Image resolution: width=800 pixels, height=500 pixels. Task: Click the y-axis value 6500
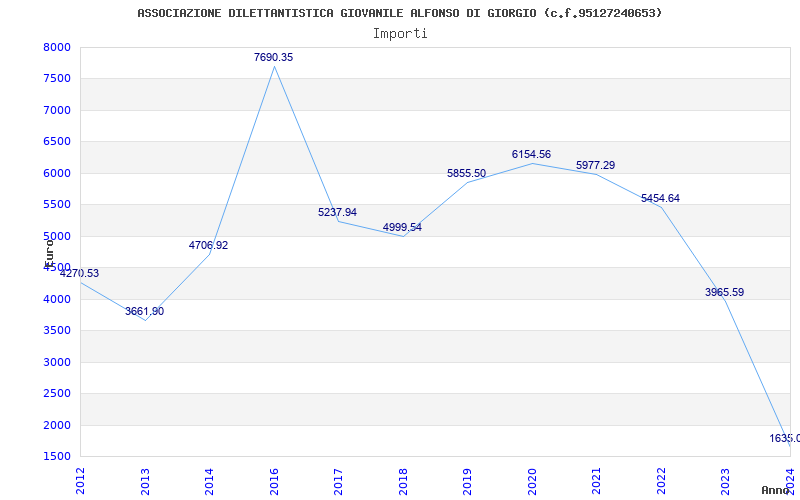click(57, 141)
